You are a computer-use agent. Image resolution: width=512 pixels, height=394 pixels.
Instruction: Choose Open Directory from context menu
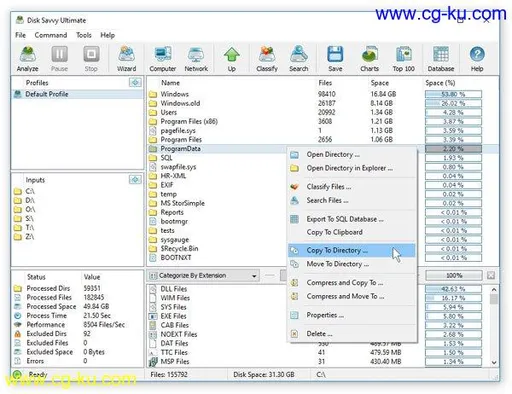coord(352,155)
